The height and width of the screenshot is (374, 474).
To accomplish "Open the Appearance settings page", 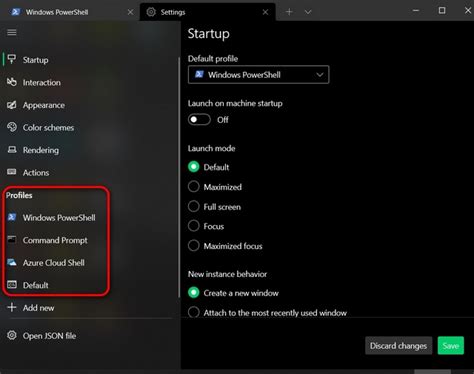I will pos(90,105).
